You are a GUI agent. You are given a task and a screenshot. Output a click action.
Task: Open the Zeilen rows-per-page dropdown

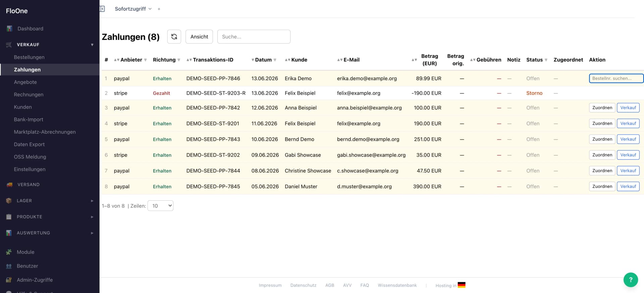click(160, 206)
